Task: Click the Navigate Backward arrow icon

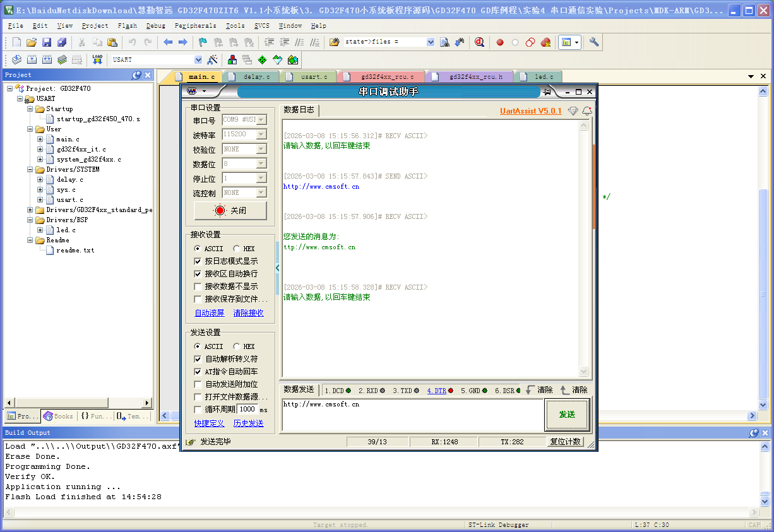Action: click(168, 42)
